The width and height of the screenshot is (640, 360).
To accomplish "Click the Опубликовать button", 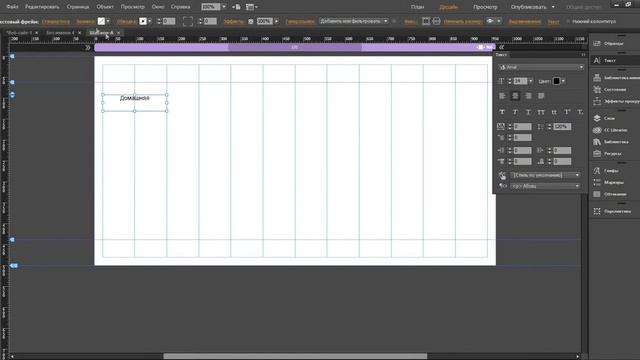I will (529, 7).
